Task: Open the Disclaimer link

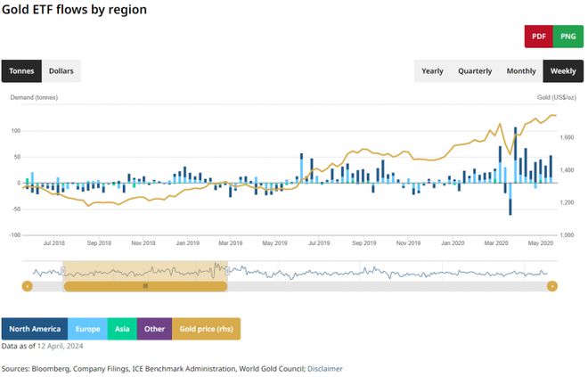Action: coord(324,368)
